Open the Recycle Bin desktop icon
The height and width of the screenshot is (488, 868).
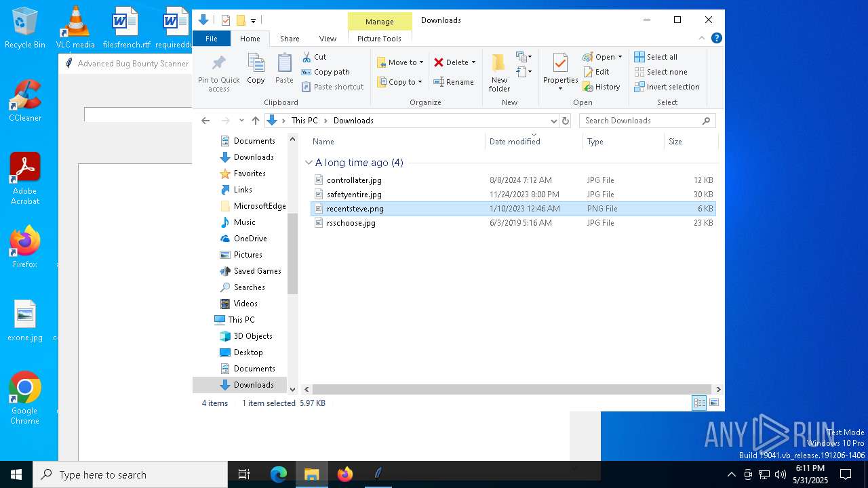25,28
